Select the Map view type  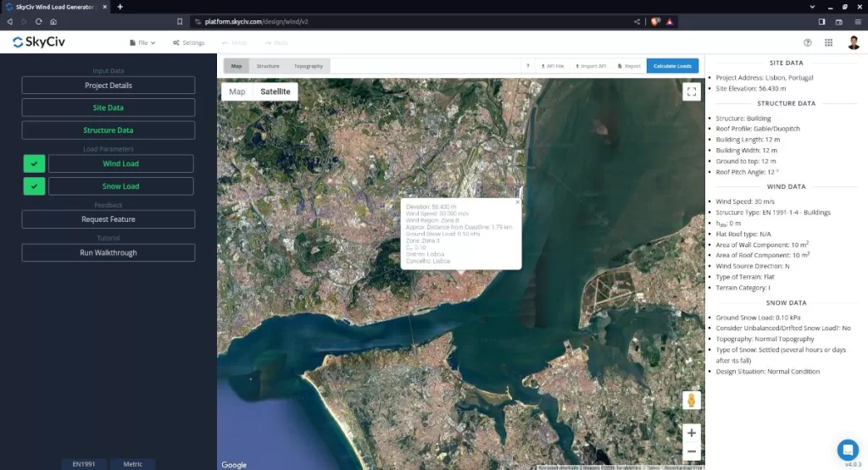coord(237,91)
